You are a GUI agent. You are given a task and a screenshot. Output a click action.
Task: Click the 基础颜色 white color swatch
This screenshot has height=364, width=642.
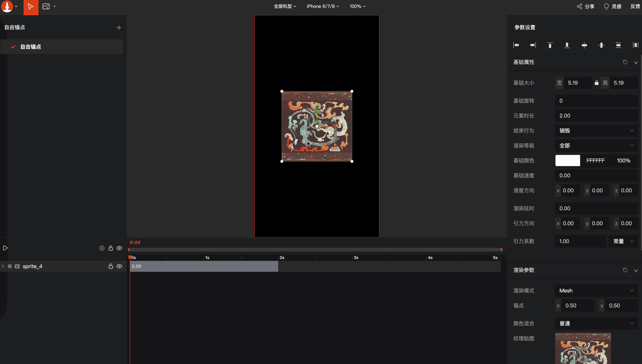tap(568, 161)
